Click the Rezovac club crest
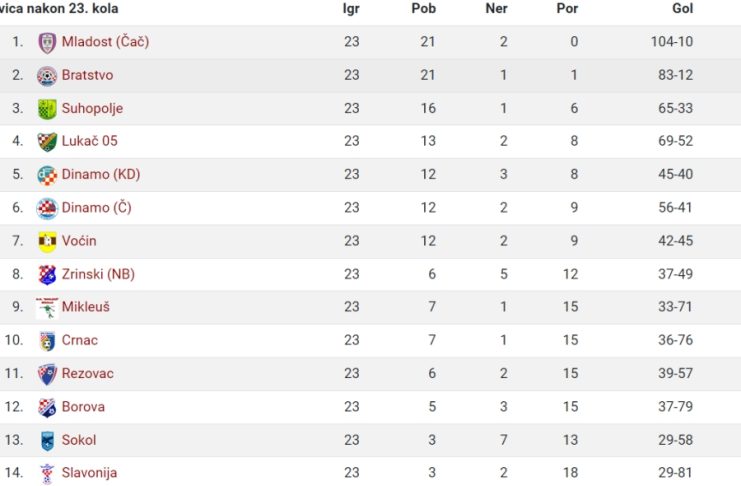 click(47, 374)
